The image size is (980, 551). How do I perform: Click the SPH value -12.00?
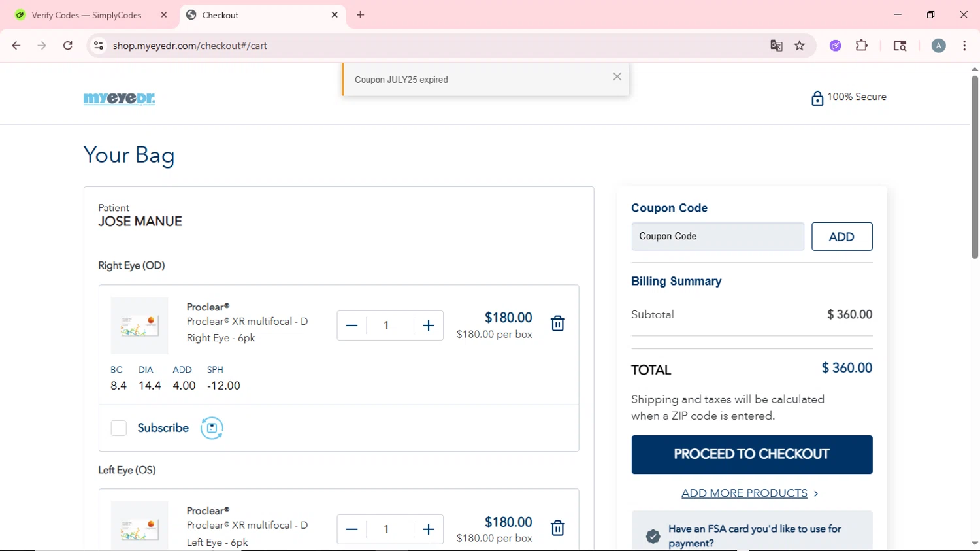point(223,386)
